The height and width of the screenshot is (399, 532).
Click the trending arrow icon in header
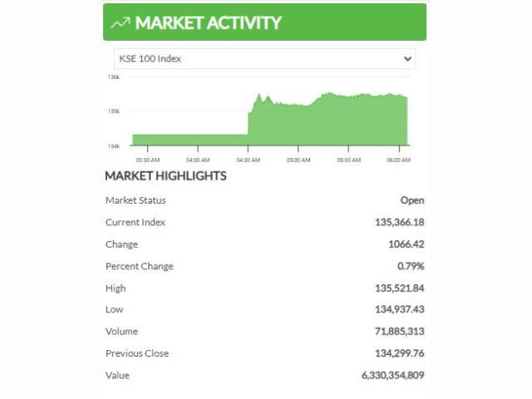coord(120,22)
